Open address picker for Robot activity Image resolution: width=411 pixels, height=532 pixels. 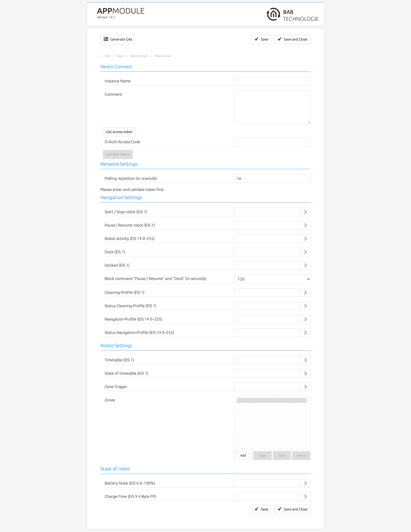pyautogui.click(x=305, y=239)
